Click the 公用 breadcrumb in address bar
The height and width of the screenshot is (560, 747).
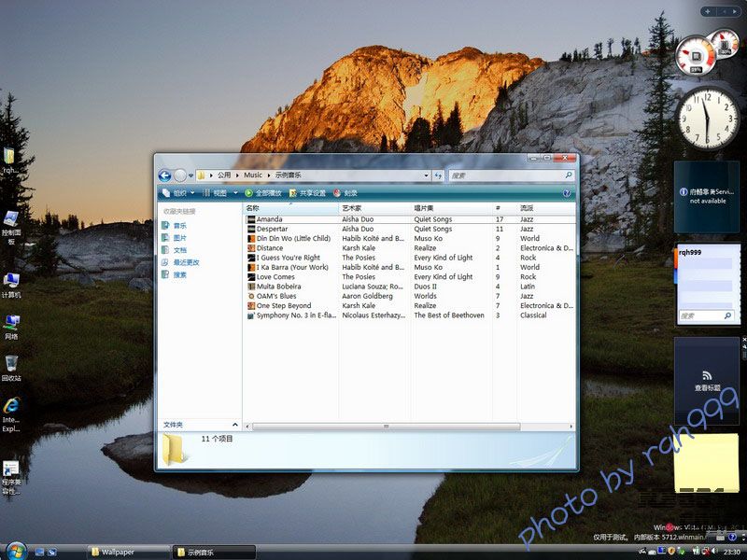click(224, 175)
